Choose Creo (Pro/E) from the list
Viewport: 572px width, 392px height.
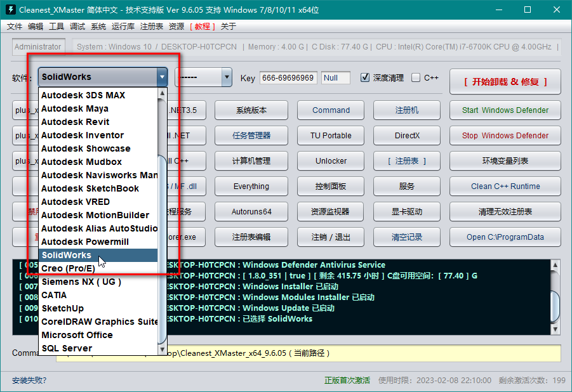(98, 268)
